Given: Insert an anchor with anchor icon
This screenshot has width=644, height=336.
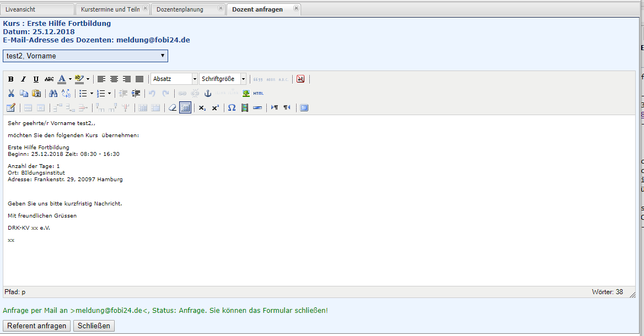Looking at the screenshot, I should [x=208, y=94].
